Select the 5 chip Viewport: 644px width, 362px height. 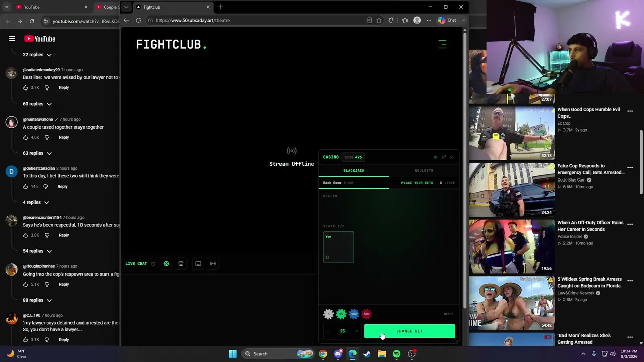(328, 314)
